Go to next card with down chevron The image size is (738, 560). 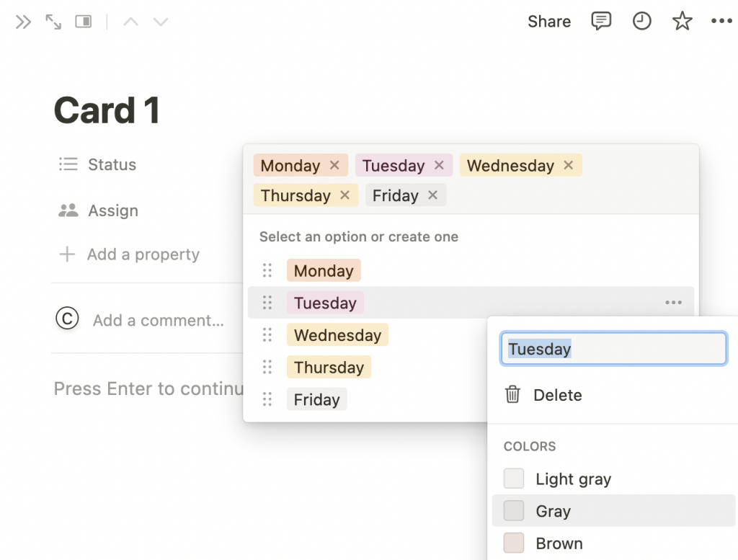click(161, 22)
